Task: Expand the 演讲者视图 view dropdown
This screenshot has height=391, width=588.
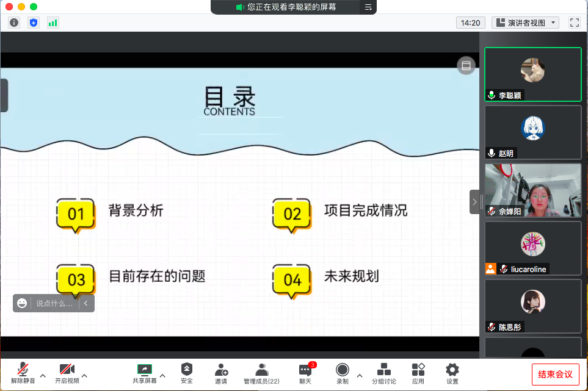Action: pyautogui.click(x=526, y=23)
